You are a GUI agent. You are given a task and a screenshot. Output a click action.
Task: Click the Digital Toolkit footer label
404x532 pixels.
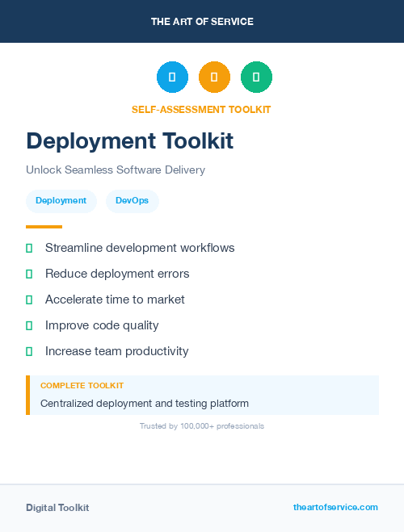tap(57, 508)
